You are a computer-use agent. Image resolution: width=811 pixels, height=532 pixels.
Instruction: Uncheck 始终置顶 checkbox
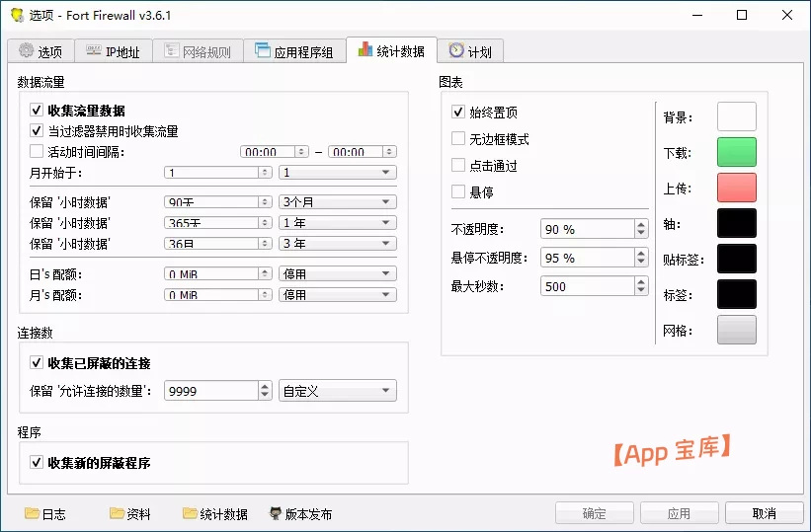point(458,112)
